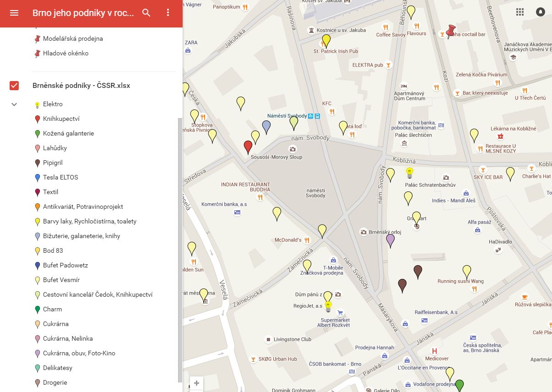The height and width of the screenshot is (392, 552).
Task: Collapse the ČSSR layer legend chevron
Action: pos(14,104)
